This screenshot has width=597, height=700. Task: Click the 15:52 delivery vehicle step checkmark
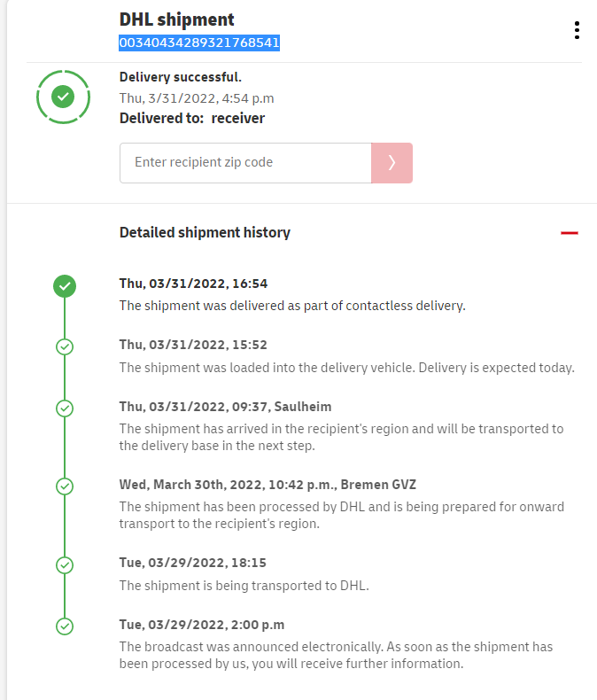click(x=65, y=346)
